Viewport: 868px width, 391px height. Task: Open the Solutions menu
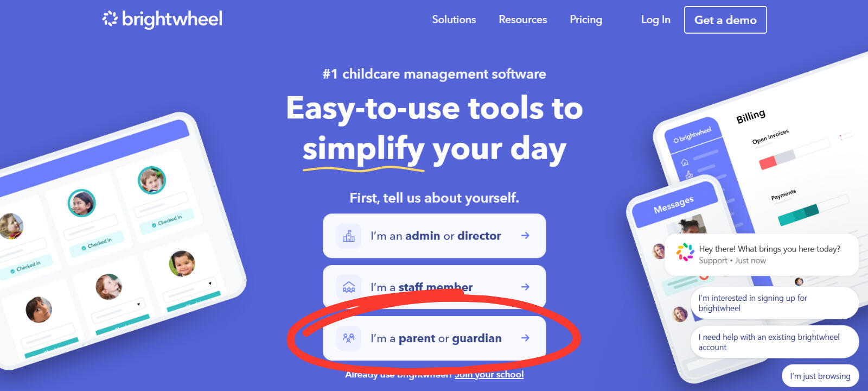tap(454, 20)
